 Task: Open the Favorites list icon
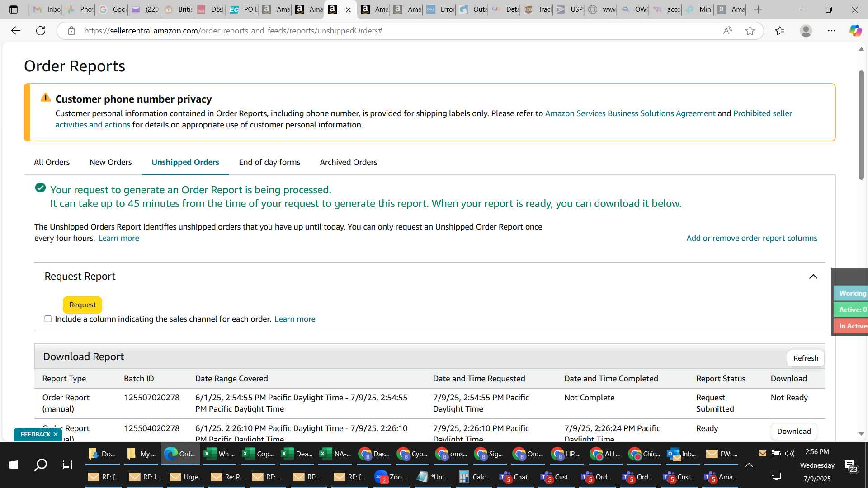[780, 31]
